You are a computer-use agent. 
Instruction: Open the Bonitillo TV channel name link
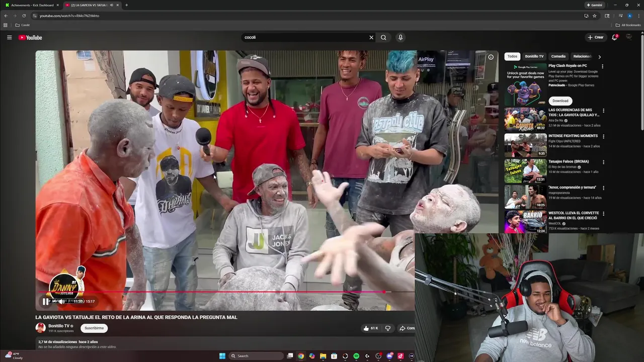click(x=59, y=326)
